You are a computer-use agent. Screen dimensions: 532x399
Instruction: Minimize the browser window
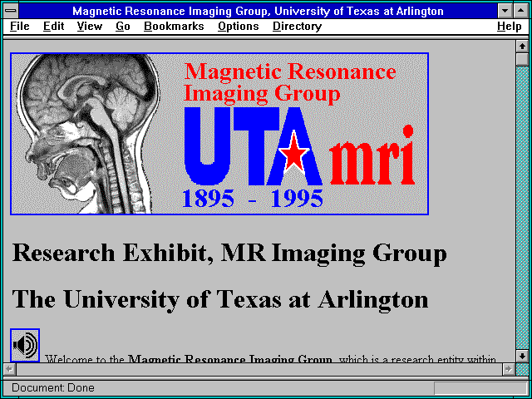(x=505, y=11)
